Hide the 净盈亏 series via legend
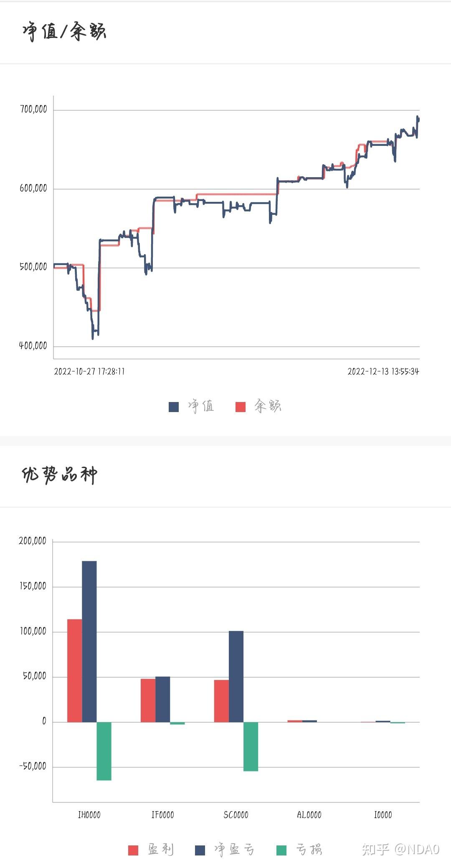This screenshot has height=868, width=451. pos(200,850)
